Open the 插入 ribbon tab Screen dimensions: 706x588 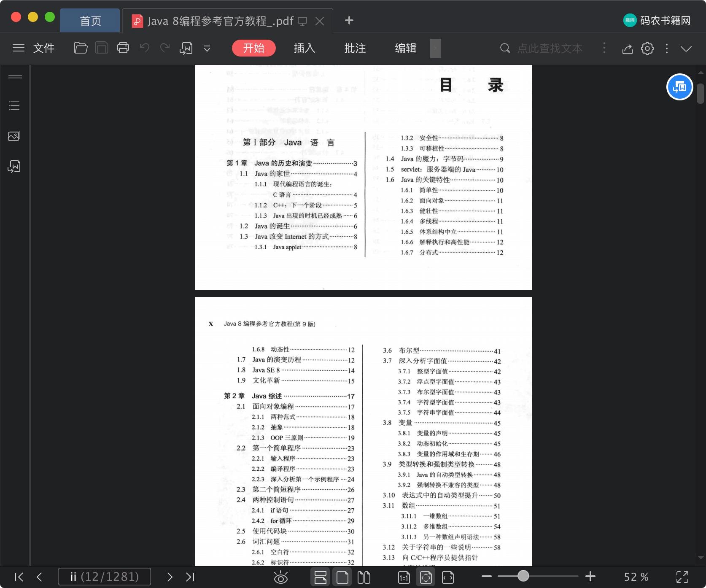click(x=304, y=48)
